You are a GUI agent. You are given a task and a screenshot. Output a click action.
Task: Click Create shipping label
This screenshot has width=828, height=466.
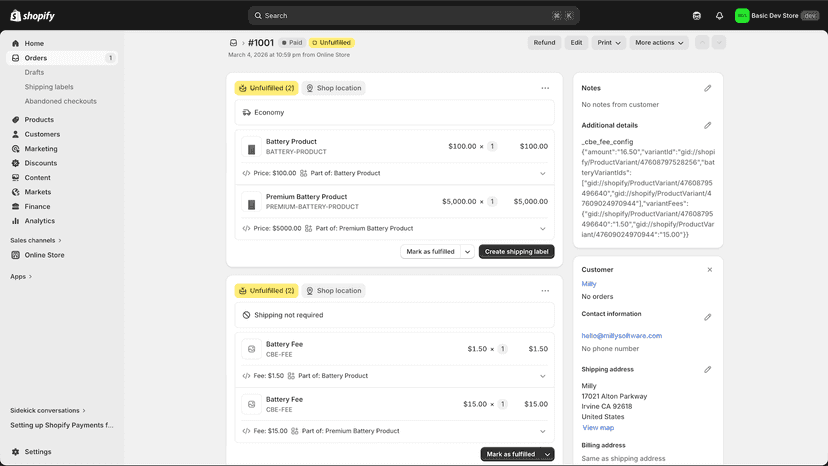[x=516, y=252]
